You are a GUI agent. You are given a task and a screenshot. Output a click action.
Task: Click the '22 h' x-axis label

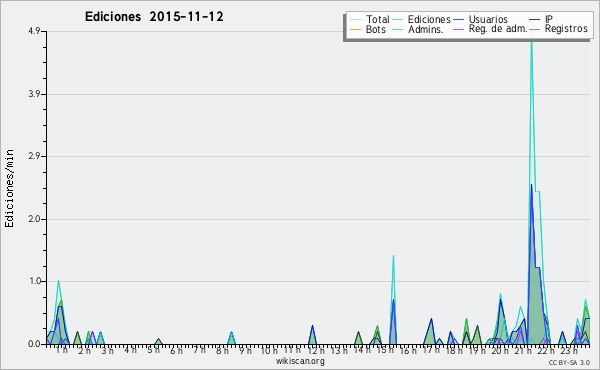click(x=546, y=350)
